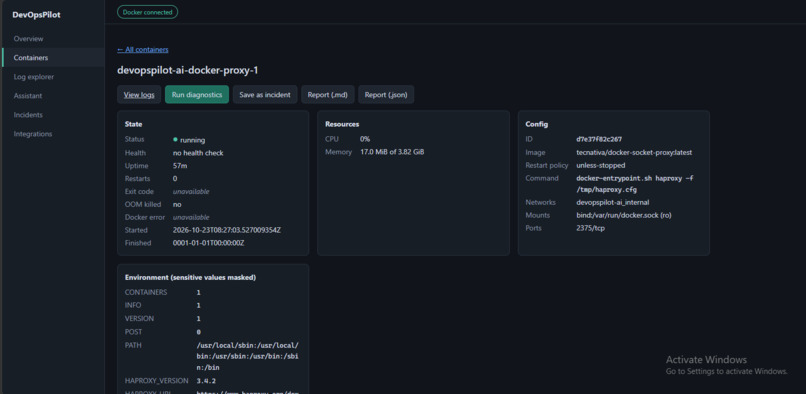This screenshot has height=394, width=806.
Task: Click Save as incident button
Action: tap(265, 95)
